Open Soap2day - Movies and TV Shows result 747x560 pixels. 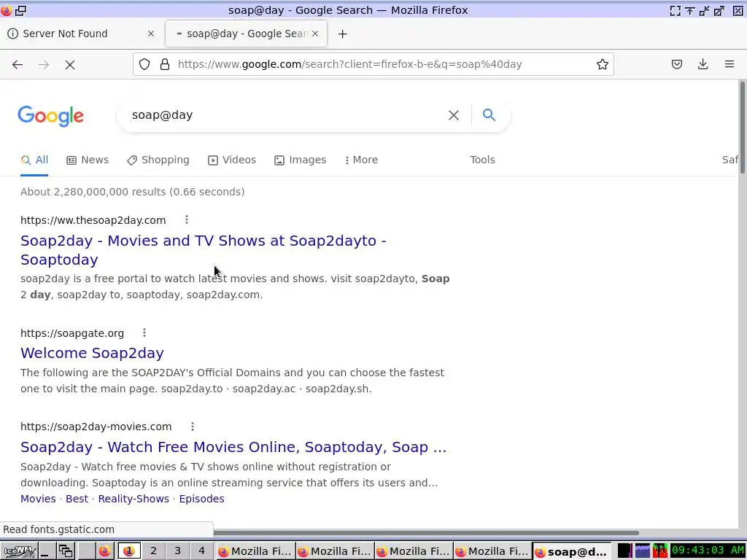(203, 250)
